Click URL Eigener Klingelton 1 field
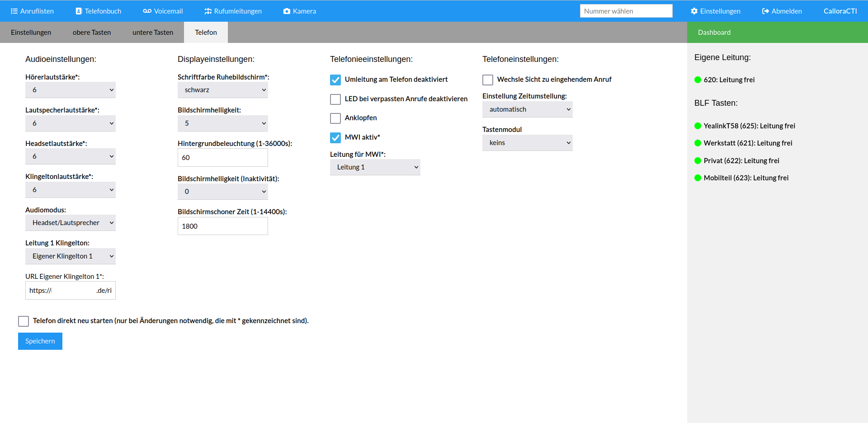This screenshot has width=868, height=423. click(71, 291)
